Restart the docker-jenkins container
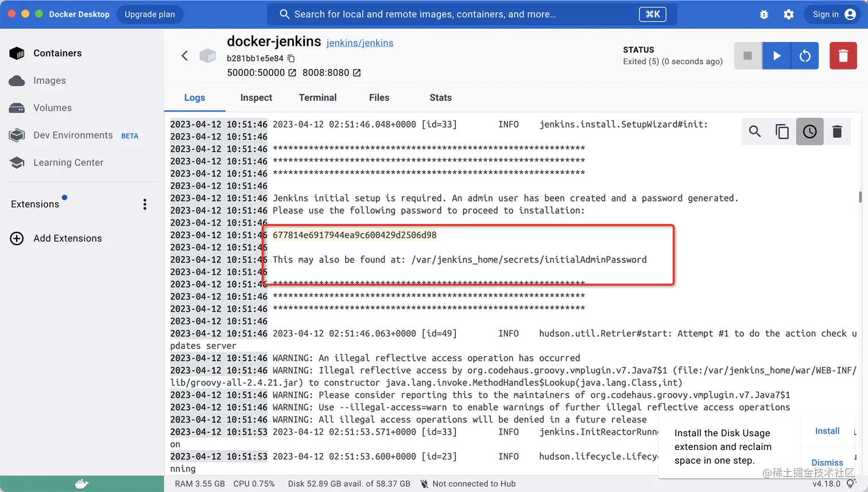 (805, 56)
